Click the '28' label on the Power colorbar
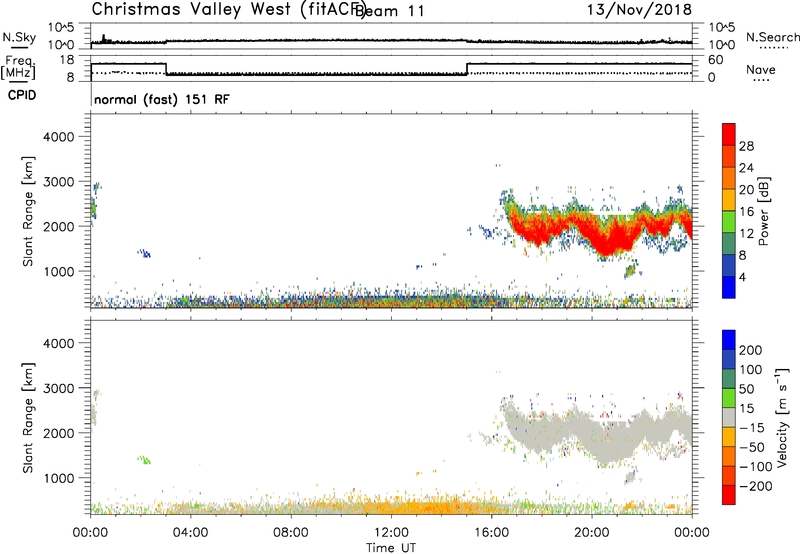The width and height of the screenshot is (800, 554). coord(746,146)
